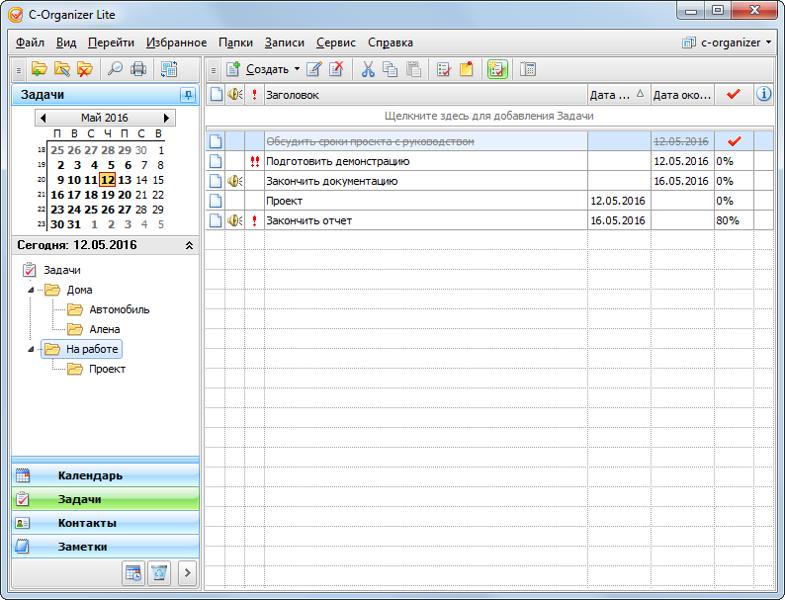Image resolution: width=785 pixels, height=600 pixels.
Task: Click the blue info column header icon
Action: point(764,95)
